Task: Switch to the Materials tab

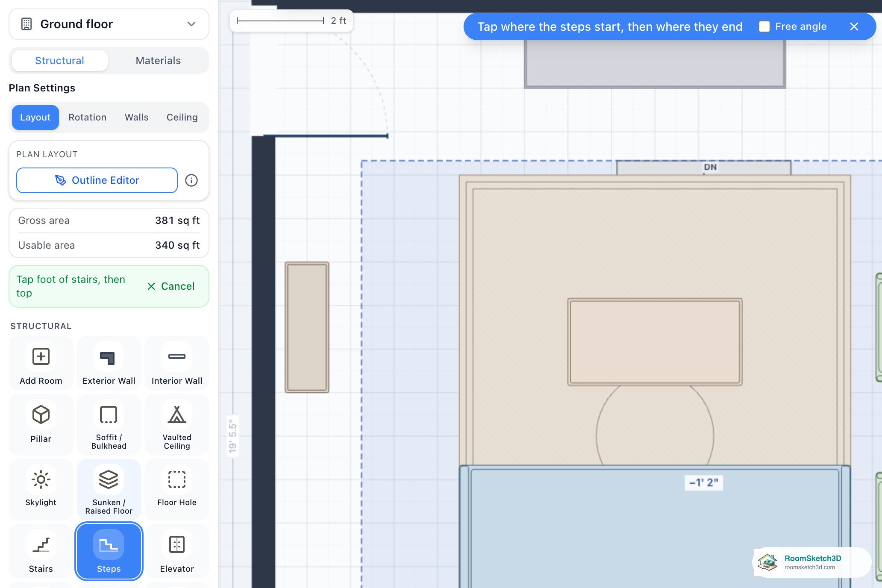Action: click(158, 61)
